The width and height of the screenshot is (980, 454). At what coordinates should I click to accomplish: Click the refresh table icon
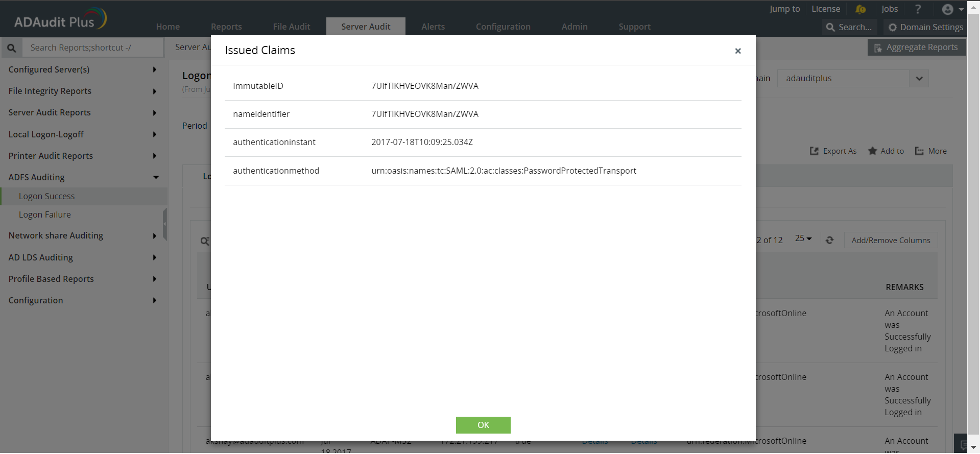pyautogui.click(x=829, y=240)
